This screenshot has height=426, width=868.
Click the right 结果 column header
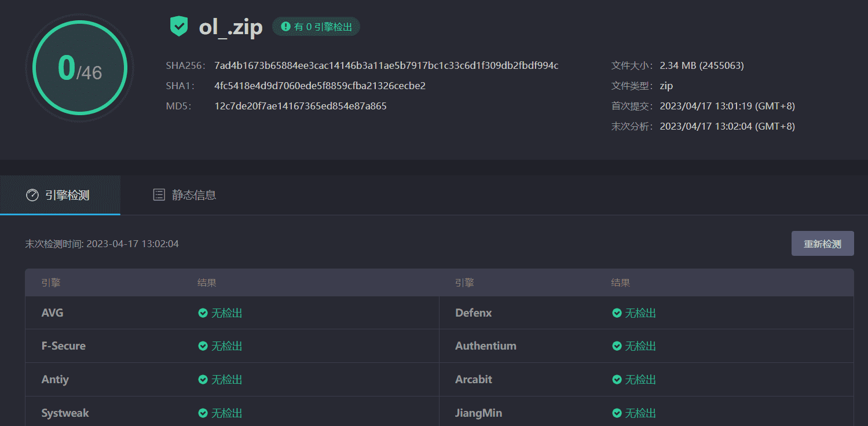point(621,283)
